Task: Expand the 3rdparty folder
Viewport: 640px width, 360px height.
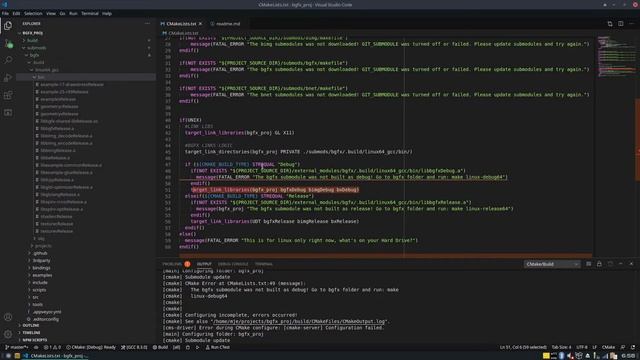Action: [86, 260]
